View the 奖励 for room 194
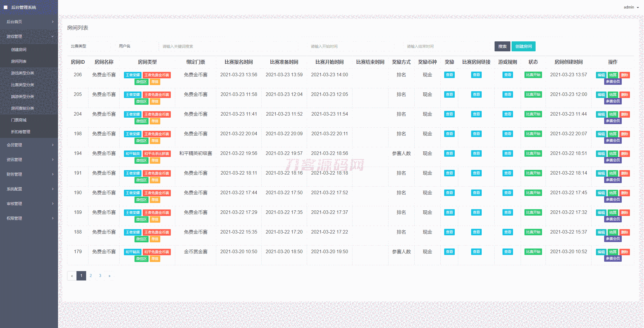644x328 pixels. tap(449, 153)
